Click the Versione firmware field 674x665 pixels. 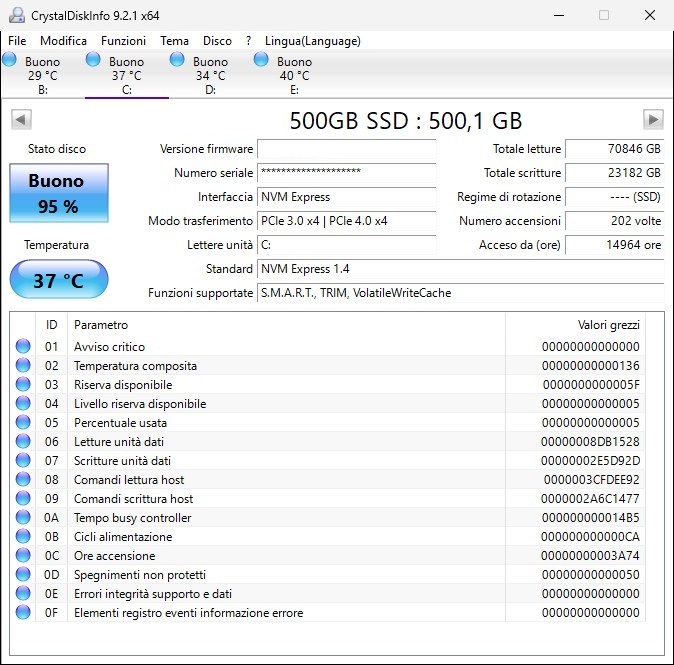[x=346, y=149]
